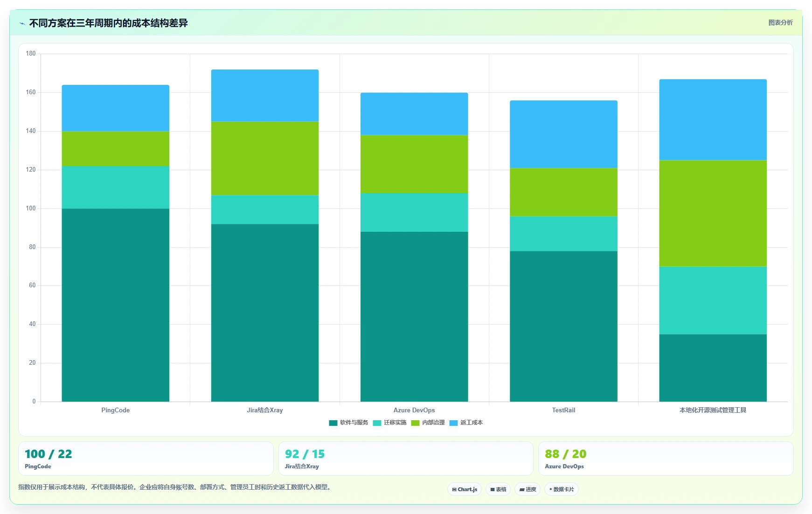Click the 返工成本 legend label
The image size is (812, 514).
pyautogui.click(x=472, y=423)
